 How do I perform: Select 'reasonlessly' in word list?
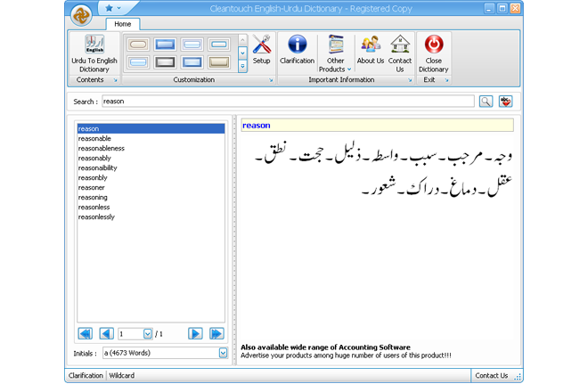pyautogui.click(x=151, y=216)
